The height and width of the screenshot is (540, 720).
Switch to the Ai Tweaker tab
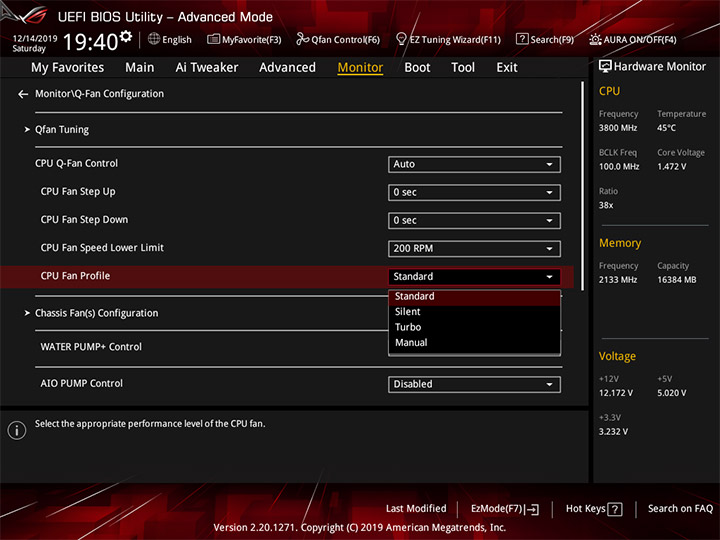pos(207,68)
